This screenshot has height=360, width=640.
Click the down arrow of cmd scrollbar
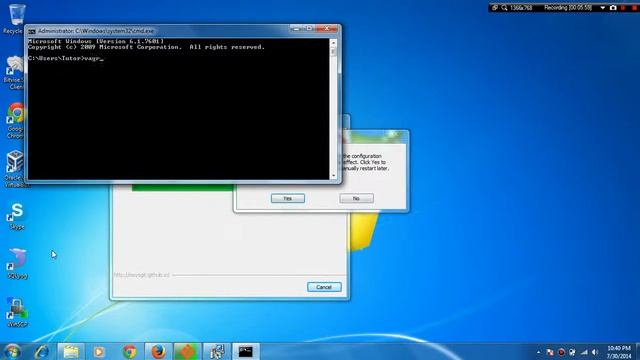(333, 176)
